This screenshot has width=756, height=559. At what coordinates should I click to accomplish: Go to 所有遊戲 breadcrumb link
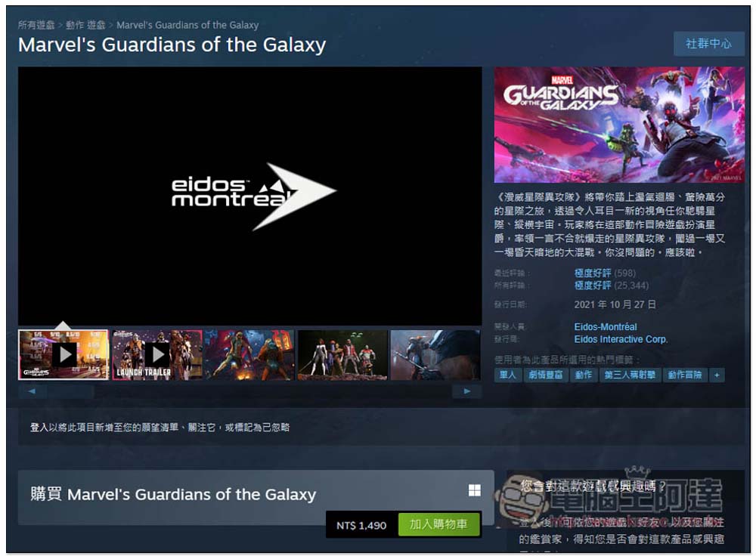point(36,25)
